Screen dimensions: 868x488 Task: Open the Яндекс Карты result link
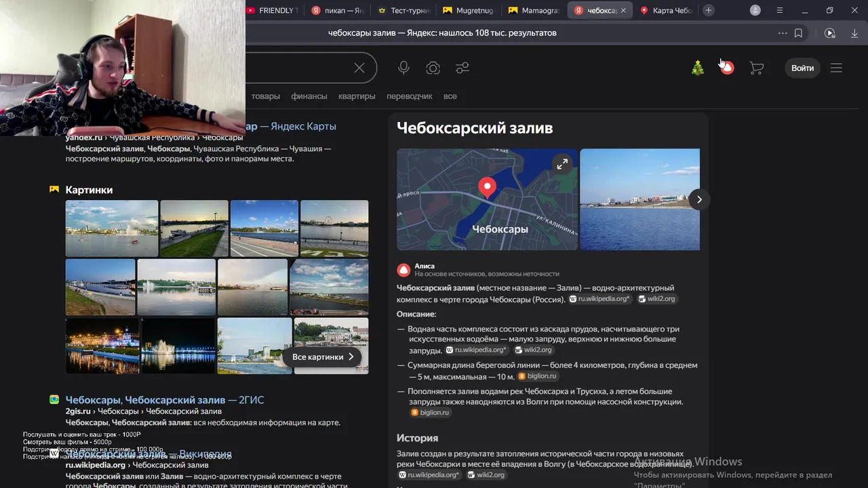291,126
